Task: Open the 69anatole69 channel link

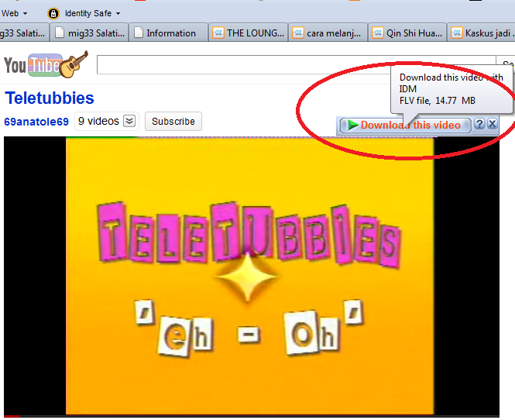Action: coord(36,122)
